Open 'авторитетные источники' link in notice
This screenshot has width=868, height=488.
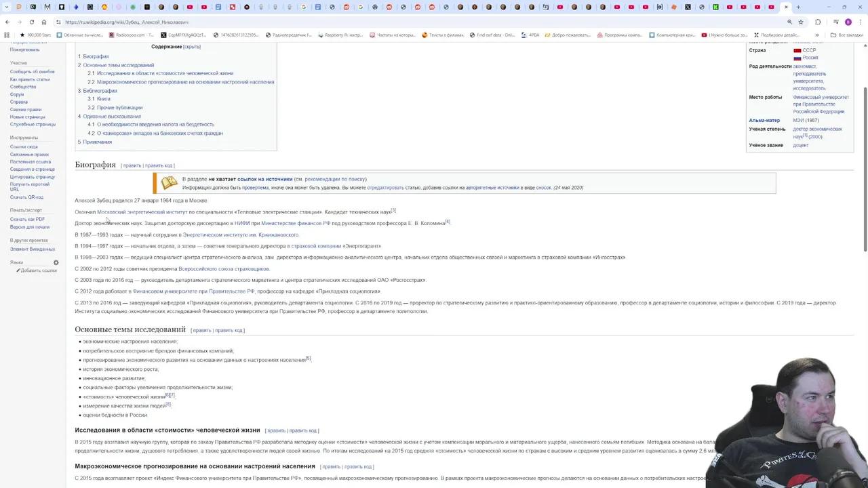tap(492, 188)
